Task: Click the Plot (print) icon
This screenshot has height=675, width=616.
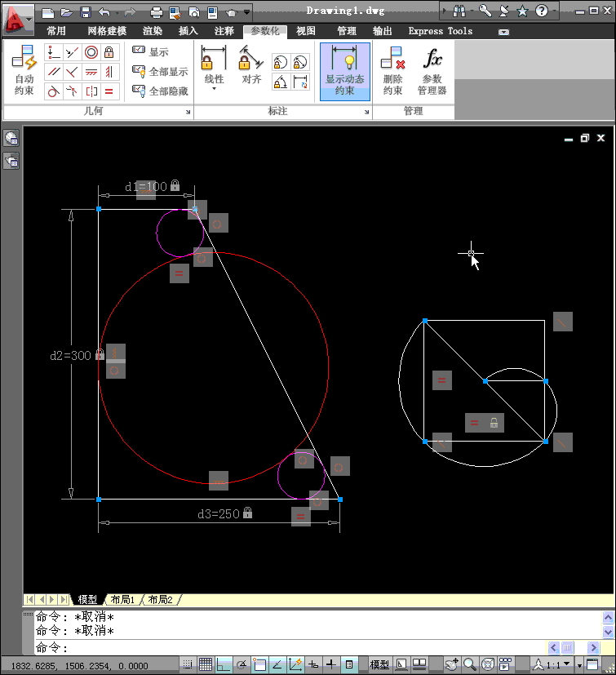Action: 157,12
